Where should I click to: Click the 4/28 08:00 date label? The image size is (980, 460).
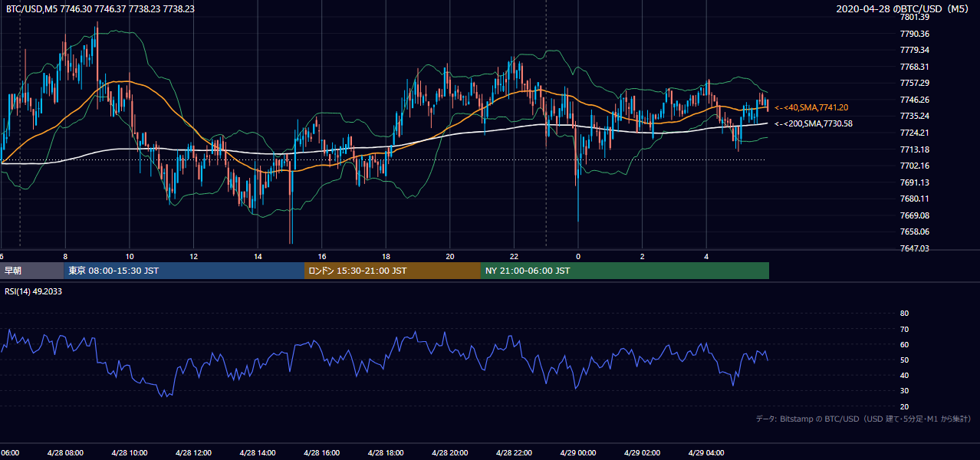pos(64,452)
